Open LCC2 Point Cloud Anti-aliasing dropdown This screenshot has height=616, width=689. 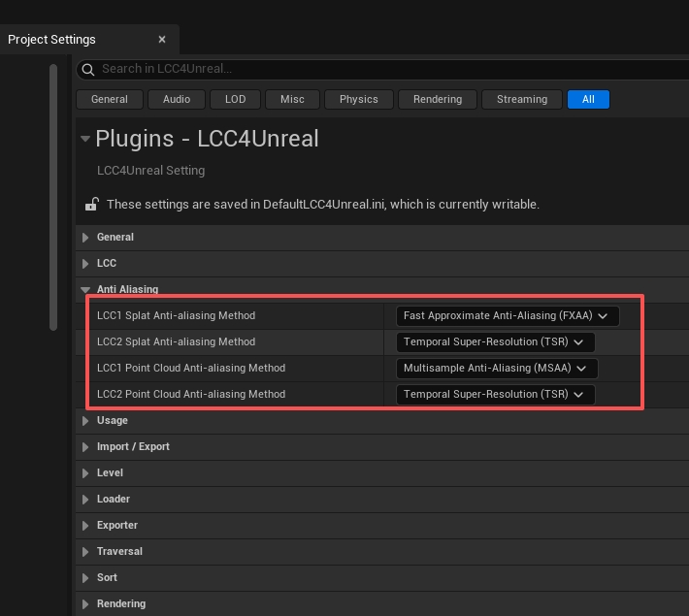tap(495, 395)
